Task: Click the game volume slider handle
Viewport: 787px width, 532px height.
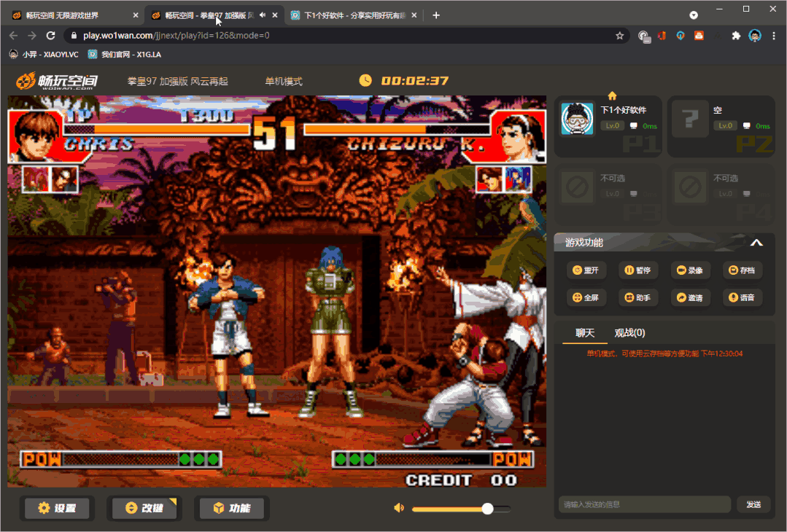Action: (487, 509)
